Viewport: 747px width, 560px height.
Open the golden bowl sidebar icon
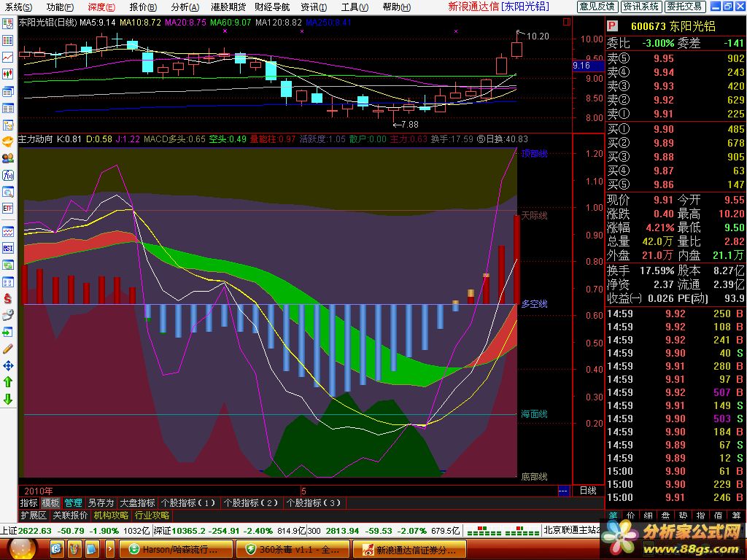pos(7,142)
